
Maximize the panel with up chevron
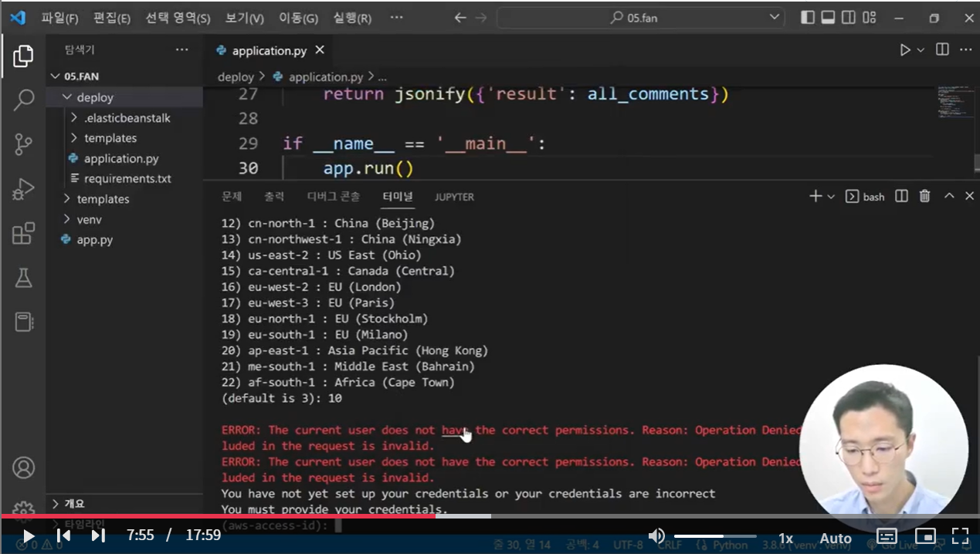pos(950,196)
